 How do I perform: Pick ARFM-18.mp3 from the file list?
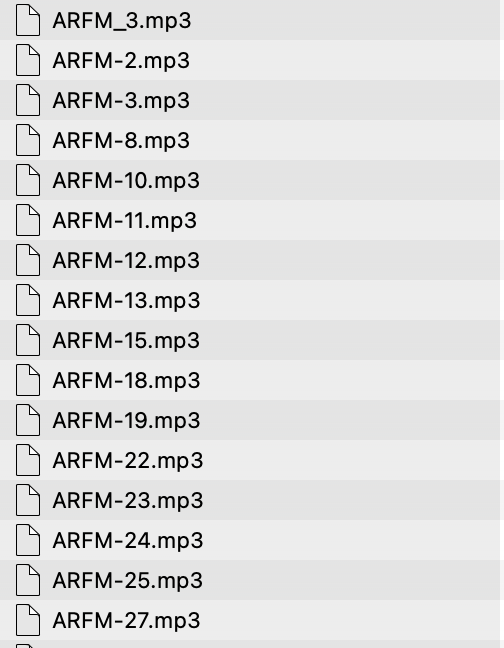click(x=126, y=381)
